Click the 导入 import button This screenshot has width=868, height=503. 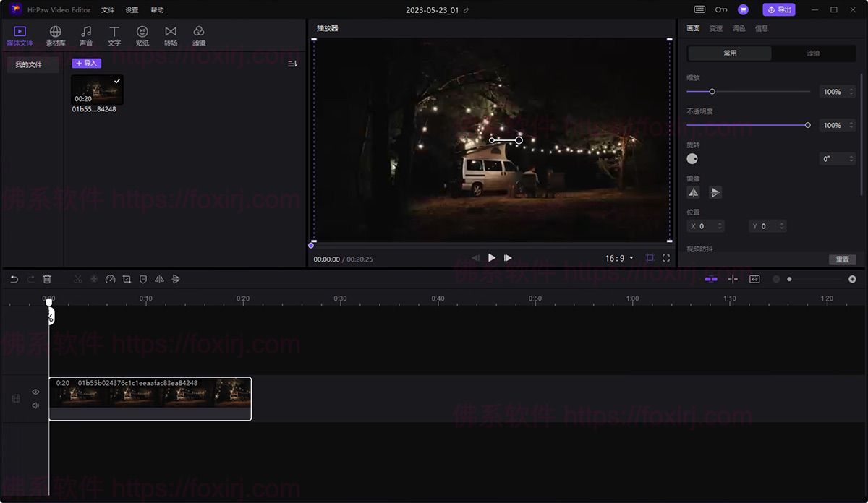point(87,64)
